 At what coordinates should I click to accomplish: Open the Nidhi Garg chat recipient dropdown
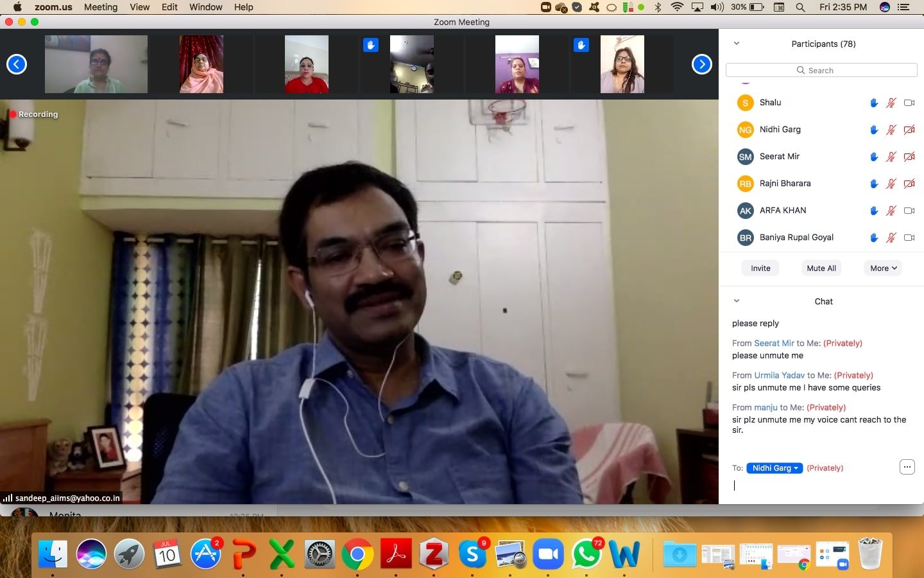click(x=774, y=468)
